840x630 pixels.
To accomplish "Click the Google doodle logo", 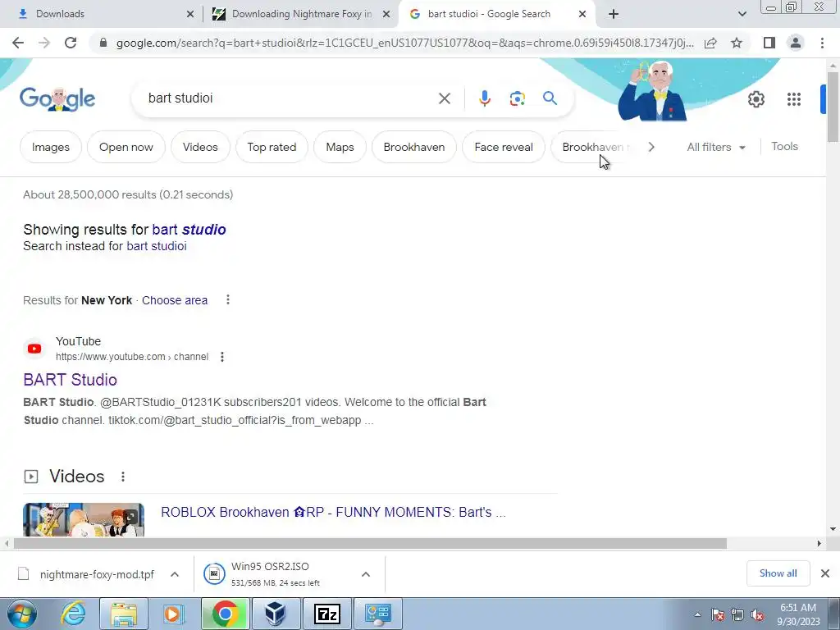I will pyautogui.click(x=57, y=99).
